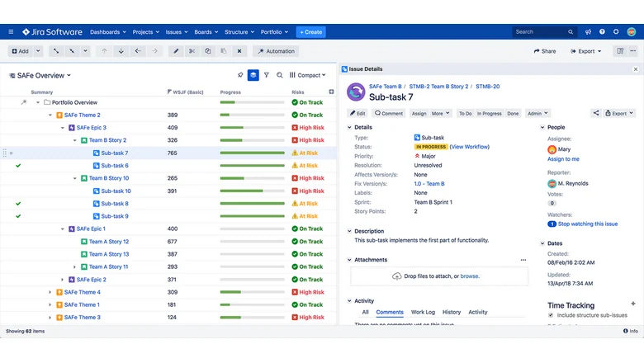Click the copy toolbar icon
The image size is (644, 363).
pos(208,51)
